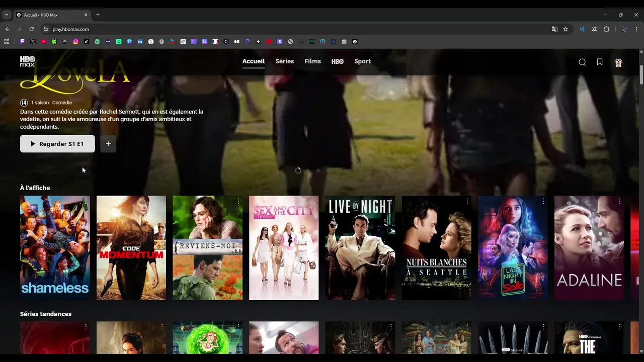
Task: Click the forward navigation arrow
Action: (x=20, y=29)
